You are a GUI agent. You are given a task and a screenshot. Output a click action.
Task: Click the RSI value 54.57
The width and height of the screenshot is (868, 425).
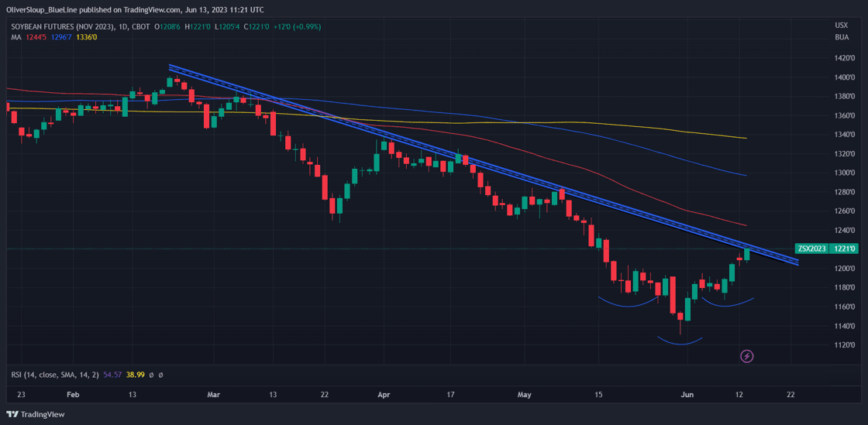pos(112,375)
